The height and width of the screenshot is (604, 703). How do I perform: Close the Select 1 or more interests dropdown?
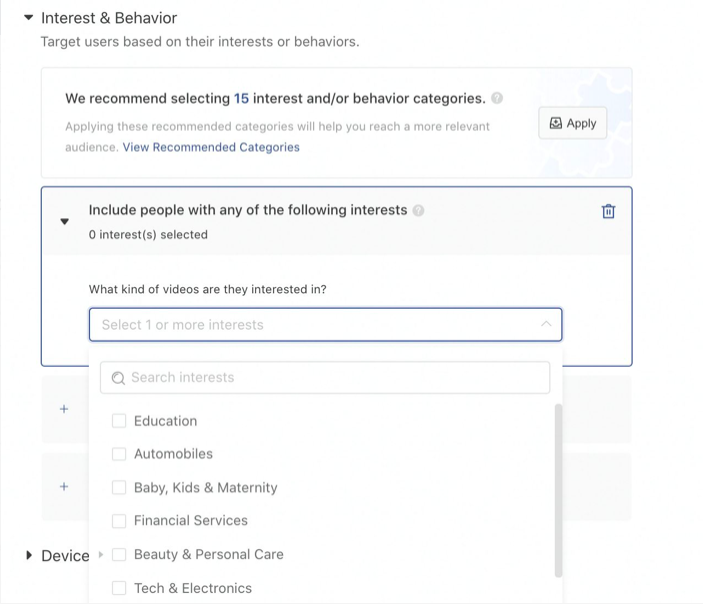coord(545,325)
